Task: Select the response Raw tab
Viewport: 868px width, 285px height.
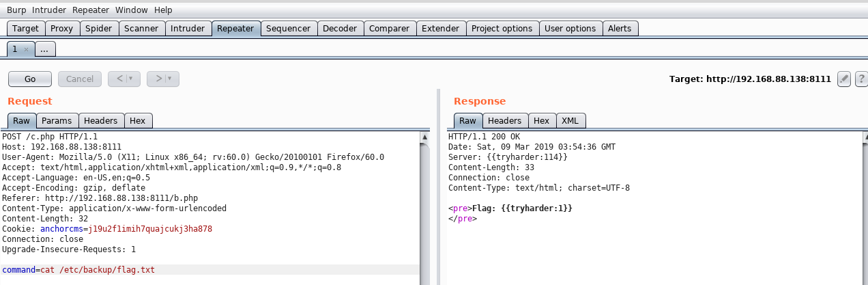Action: tap(467, 121)
